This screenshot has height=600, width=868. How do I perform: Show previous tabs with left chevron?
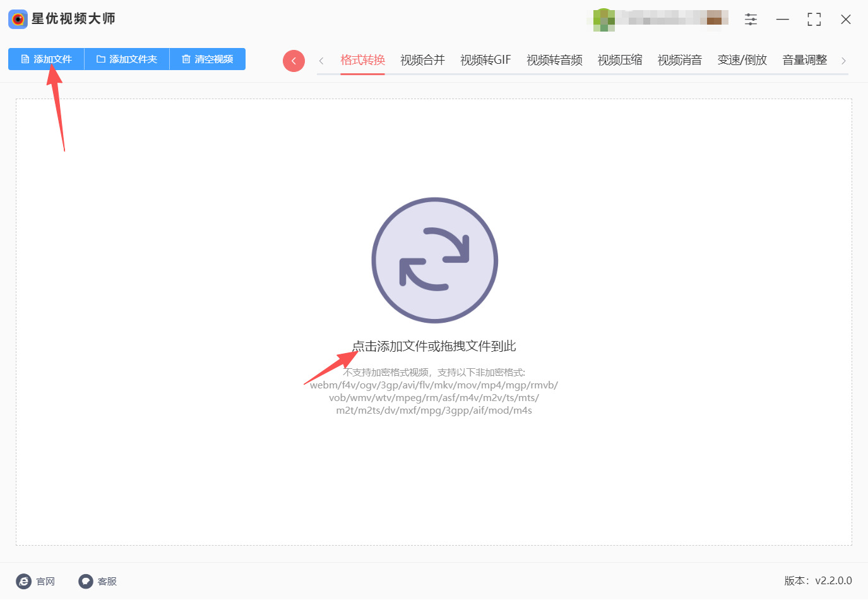[321, 61]
